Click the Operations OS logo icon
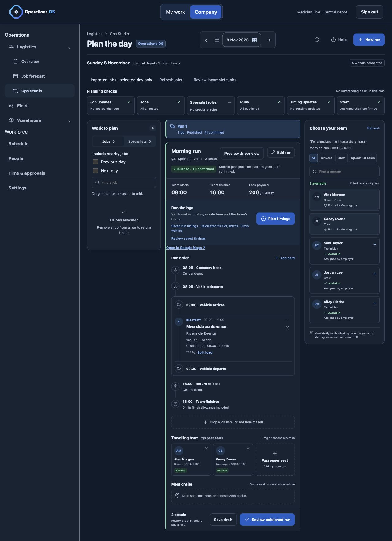Viewport: 392px width, 541px height. tap(16, 12)
